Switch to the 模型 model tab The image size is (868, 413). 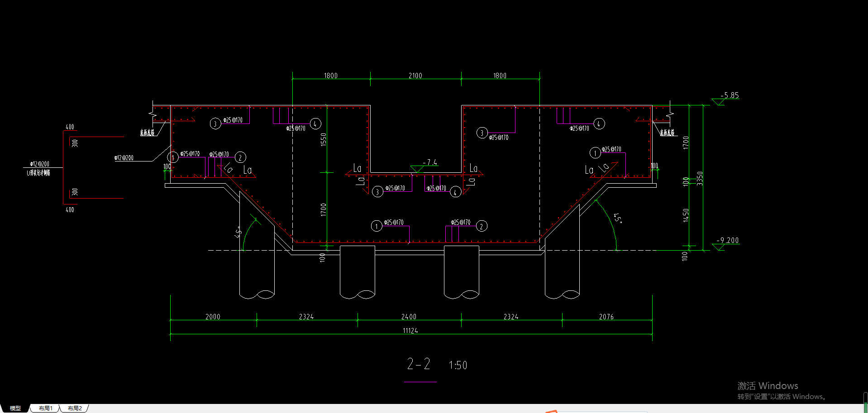coord(15,408)
